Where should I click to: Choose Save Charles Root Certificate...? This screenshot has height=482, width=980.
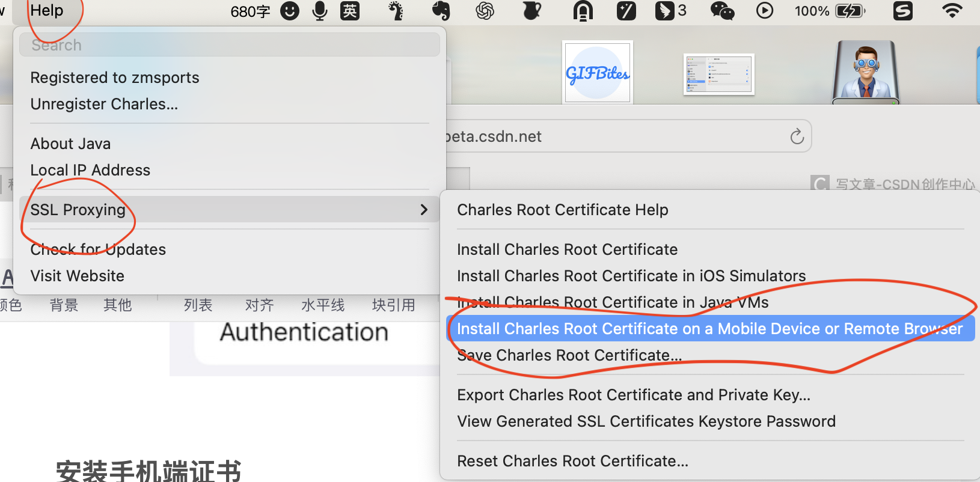click(x=569, y=355)
